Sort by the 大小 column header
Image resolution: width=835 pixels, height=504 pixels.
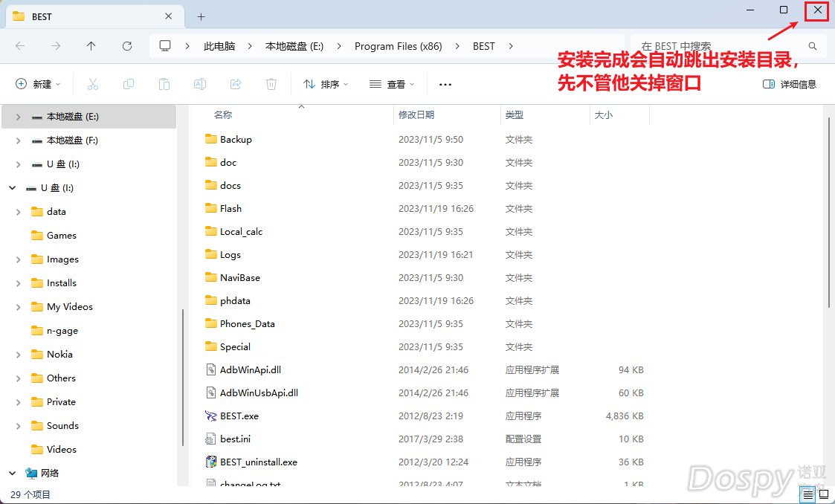(603, 115)
